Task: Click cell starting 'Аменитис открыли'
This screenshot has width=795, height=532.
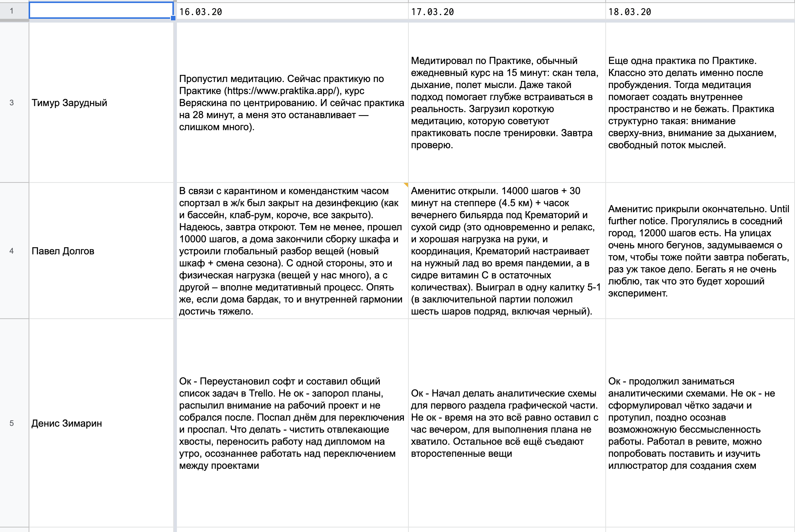Action: (x=507, y=251)
